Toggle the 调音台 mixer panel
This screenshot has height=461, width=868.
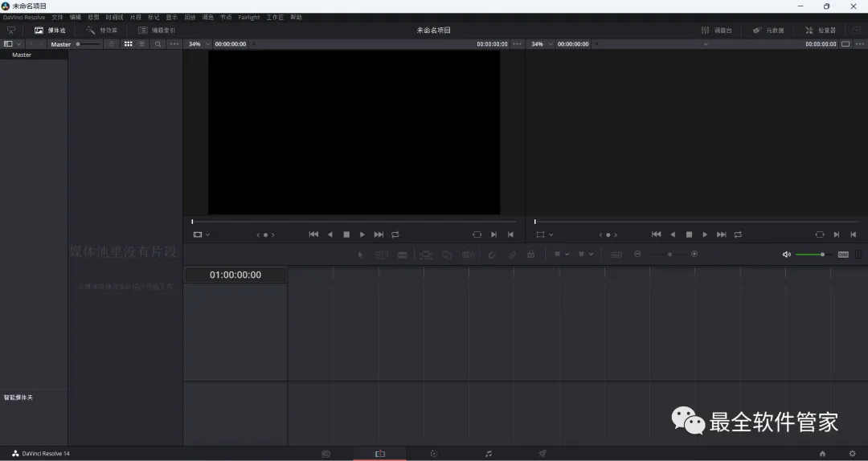(x=716, y=31)
